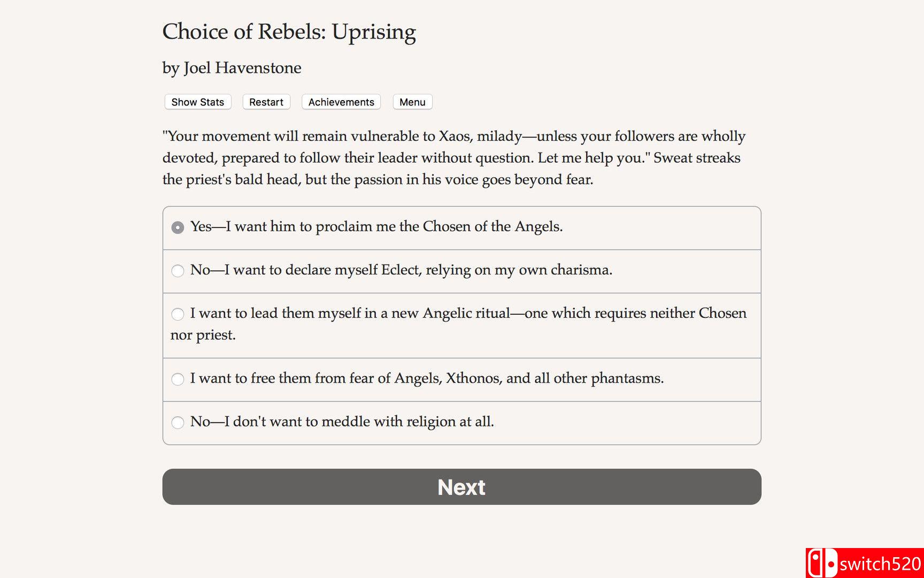Click the last choice row about religion
The image size is (924, 578).
click(x=342, y=422)
